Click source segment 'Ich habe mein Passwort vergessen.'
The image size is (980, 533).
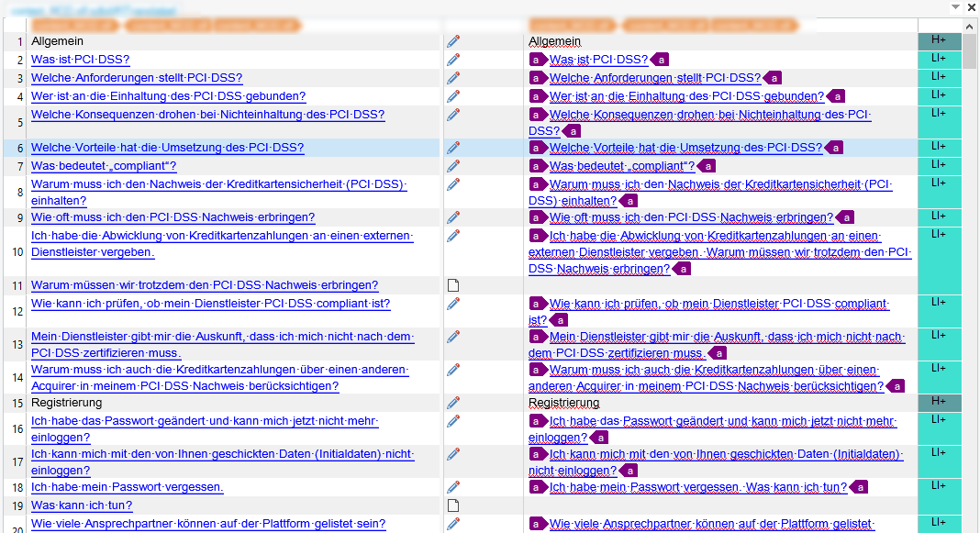pyautogui.click(x=128, y=487)
